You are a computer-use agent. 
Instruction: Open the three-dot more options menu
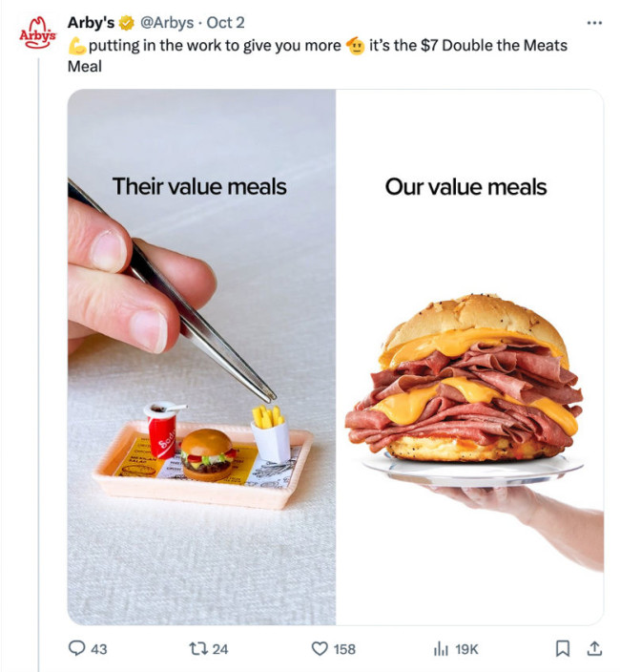[x=594, y=23]
